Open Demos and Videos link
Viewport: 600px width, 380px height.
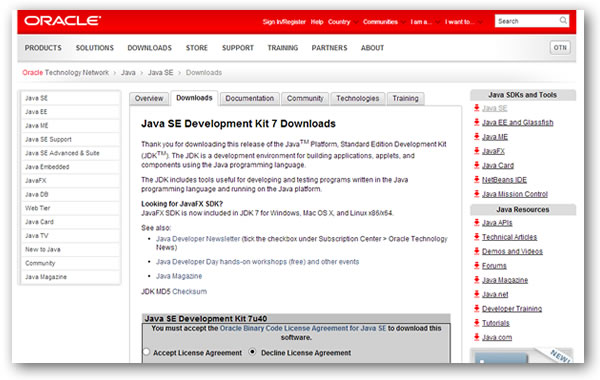[x=512, y=251]
